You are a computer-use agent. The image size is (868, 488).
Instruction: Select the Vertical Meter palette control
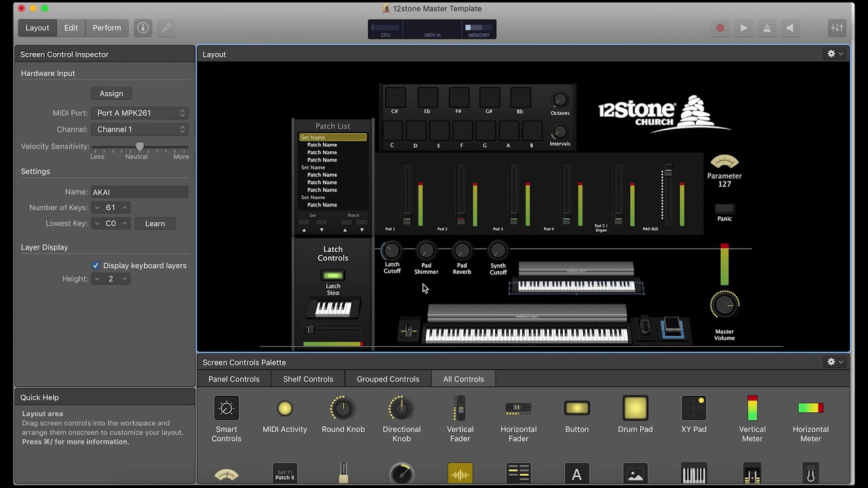[752, 419]
